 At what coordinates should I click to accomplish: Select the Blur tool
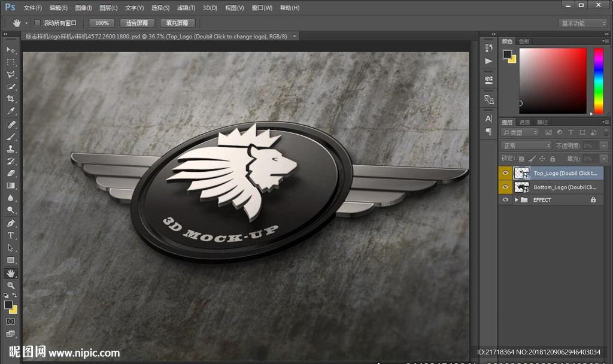click(x=11, y=198)
